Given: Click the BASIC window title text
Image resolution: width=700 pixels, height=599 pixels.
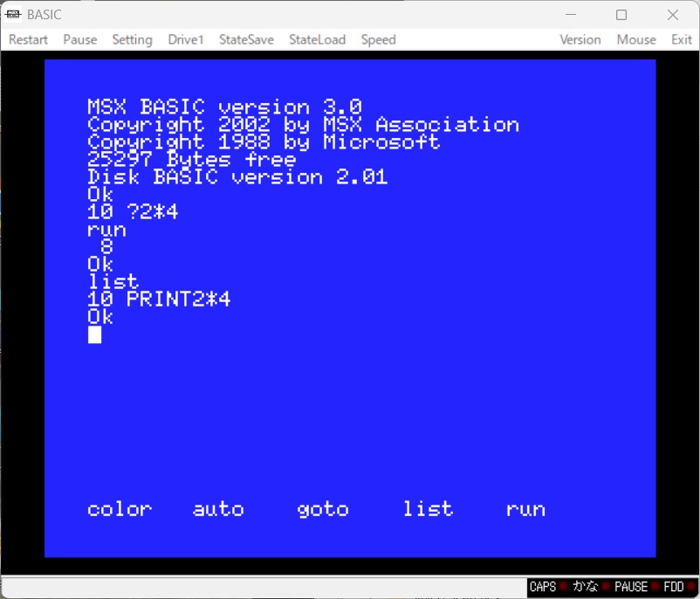Looking at the screenshot, I should click(x=45, y=15).
